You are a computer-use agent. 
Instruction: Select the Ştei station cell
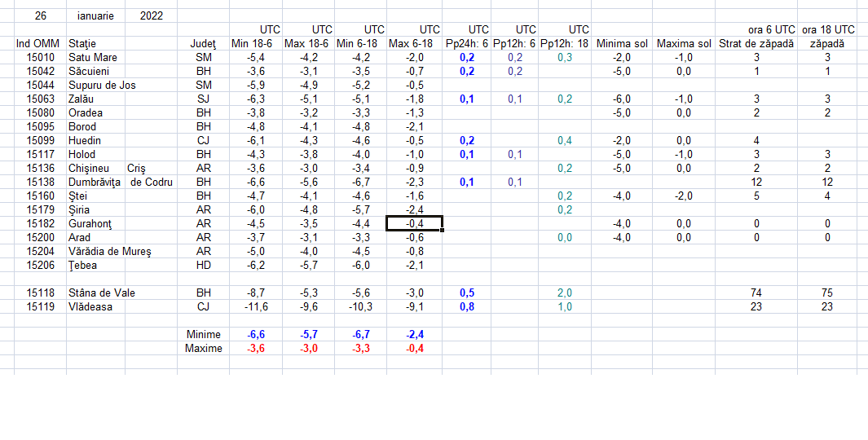point(95,196)
